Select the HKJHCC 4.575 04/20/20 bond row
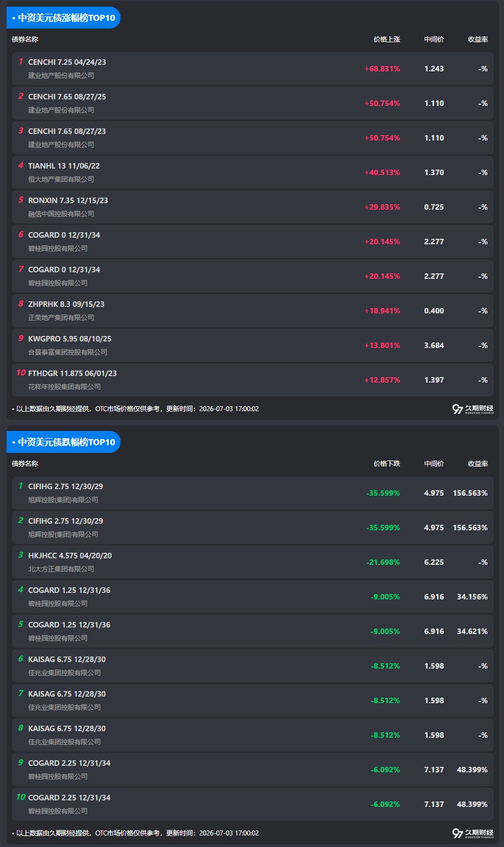 (253, 562)
